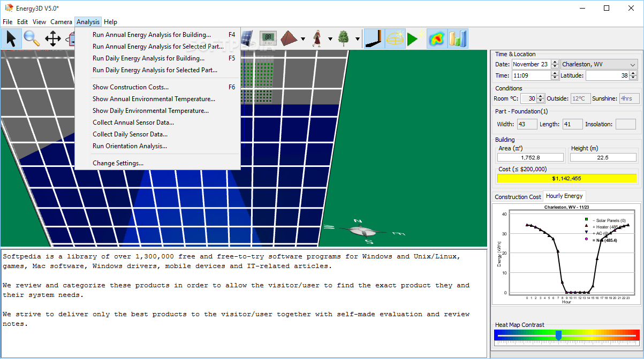Run Annual Energy Analysis for Selected Part

point(157,47)
